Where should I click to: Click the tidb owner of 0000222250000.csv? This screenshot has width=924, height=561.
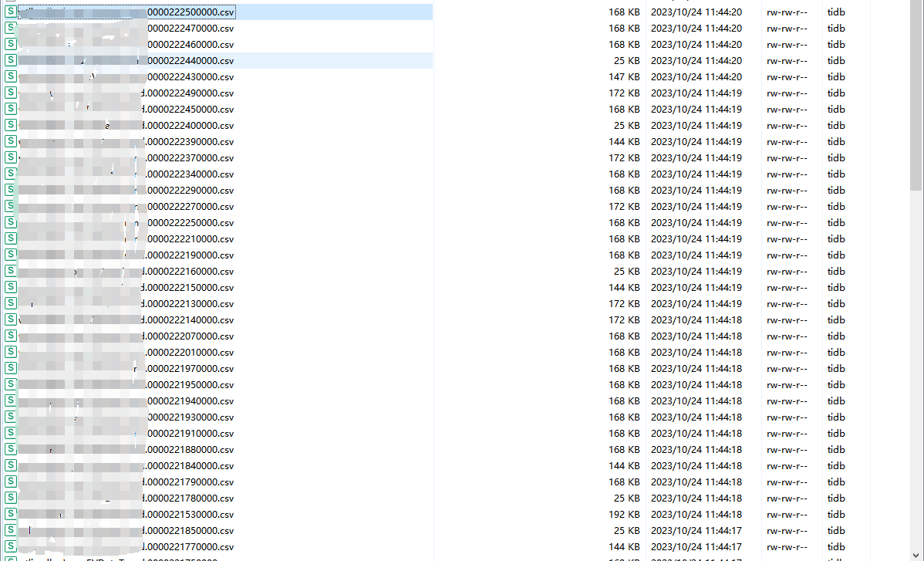coord(835,223)
